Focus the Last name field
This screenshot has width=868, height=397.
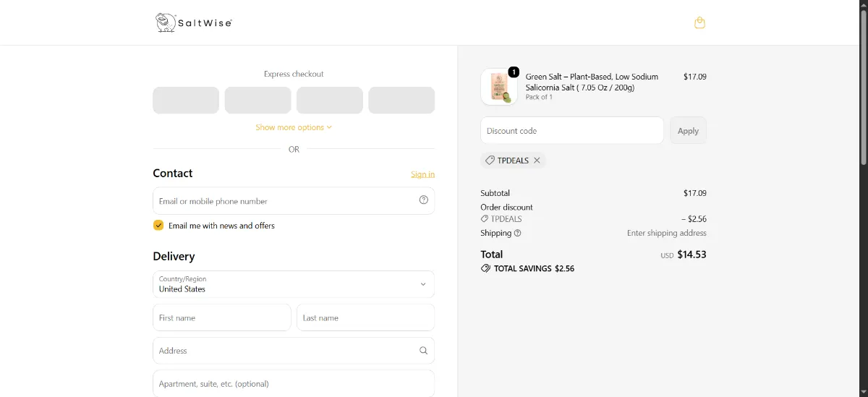pos(365,317)
